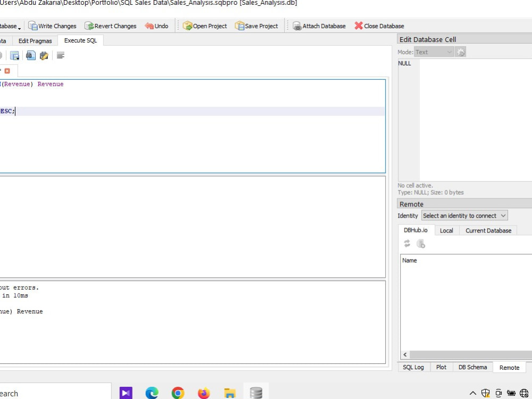Image resolution: width=532 pixels, height=399 pixels.
Task: Click the Undo toolbar button
Action: pyautogui.click(x=156, y=26)
